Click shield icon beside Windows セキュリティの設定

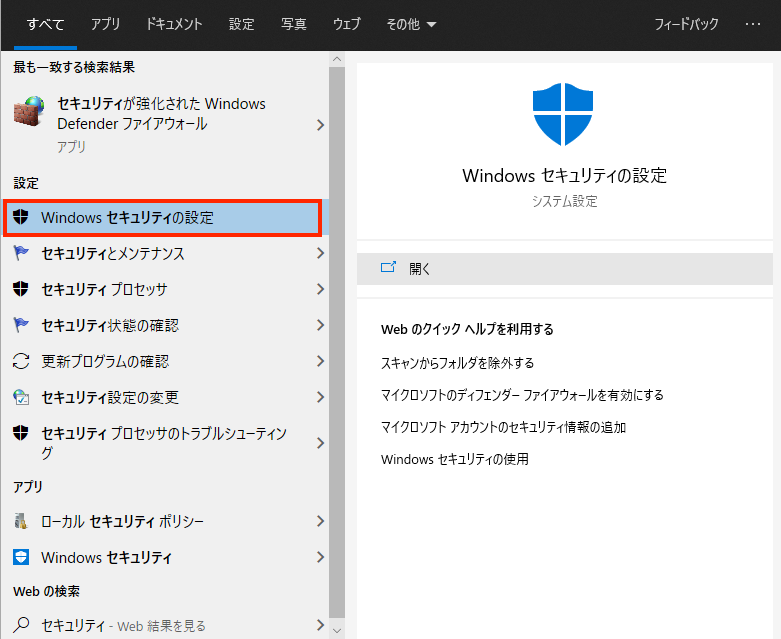[x=20, y=217]
